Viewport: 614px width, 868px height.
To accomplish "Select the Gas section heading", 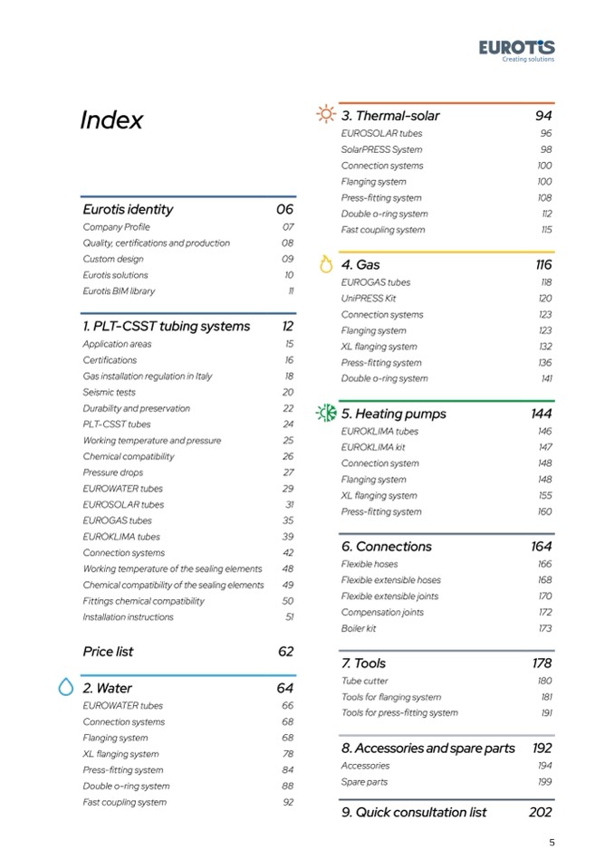I will pos(360,265).
